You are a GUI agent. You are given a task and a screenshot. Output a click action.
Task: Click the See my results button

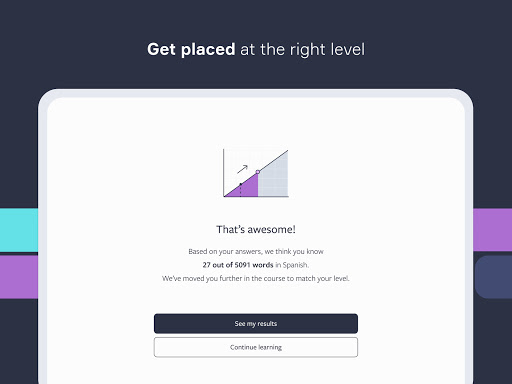tap(256, 323)
